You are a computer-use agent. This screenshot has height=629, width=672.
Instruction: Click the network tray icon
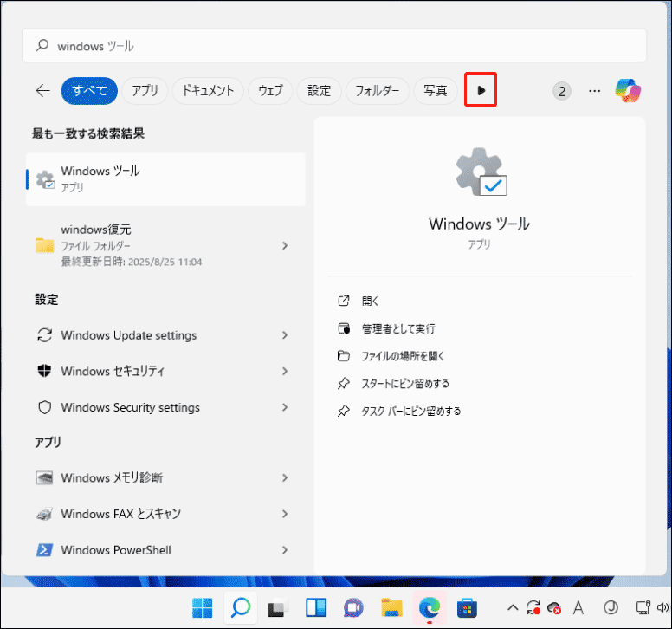[643, 607]
